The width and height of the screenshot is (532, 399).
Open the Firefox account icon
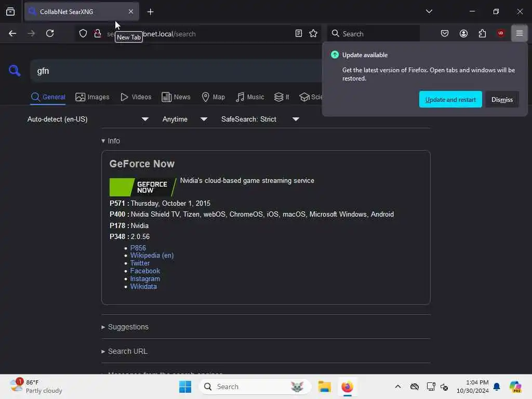click(x=463, y=33)
